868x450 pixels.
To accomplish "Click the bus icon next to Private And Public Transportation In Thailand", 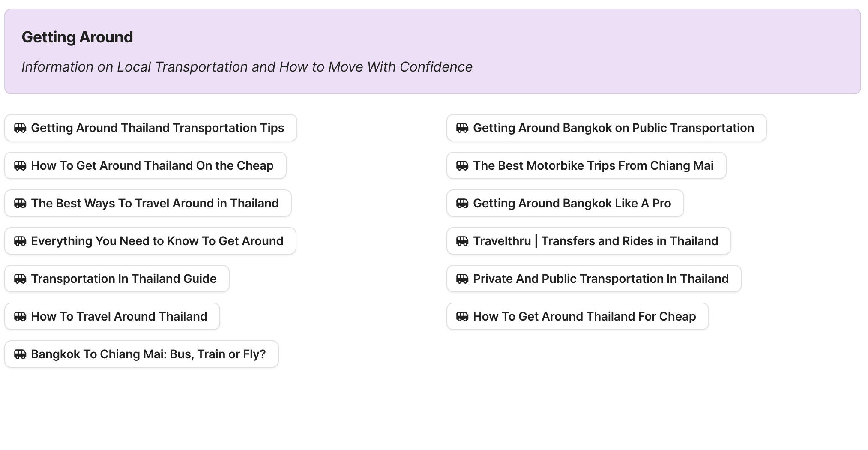I will pyautogui.click(x=463, y=279).
